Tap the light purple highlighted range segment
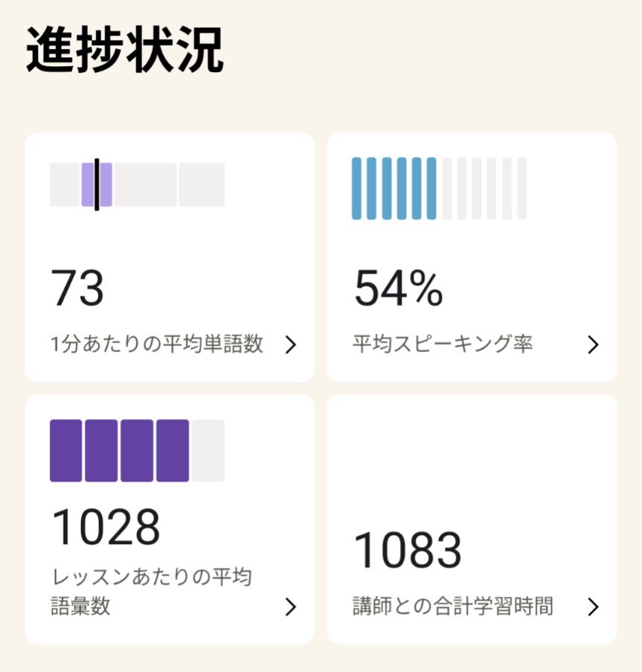The height and width of the screenshot is (672, 642). pos(106,185)
